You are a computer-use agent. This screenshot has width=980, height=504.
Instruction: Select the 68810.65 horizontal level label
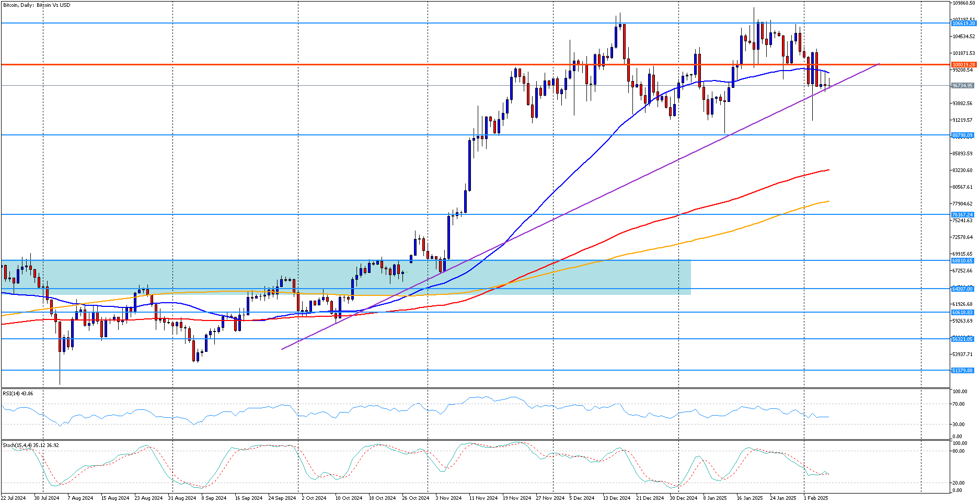tap(962, 261)
